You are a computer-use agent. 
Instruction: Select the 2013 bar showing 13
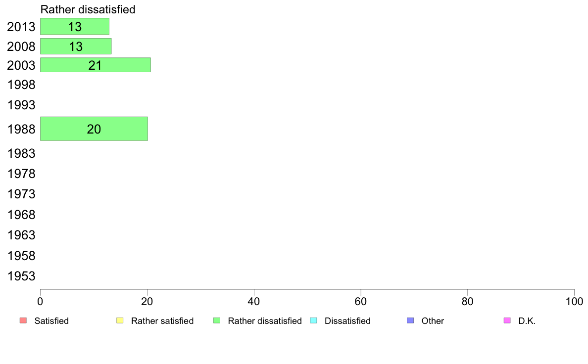[75, 27]
